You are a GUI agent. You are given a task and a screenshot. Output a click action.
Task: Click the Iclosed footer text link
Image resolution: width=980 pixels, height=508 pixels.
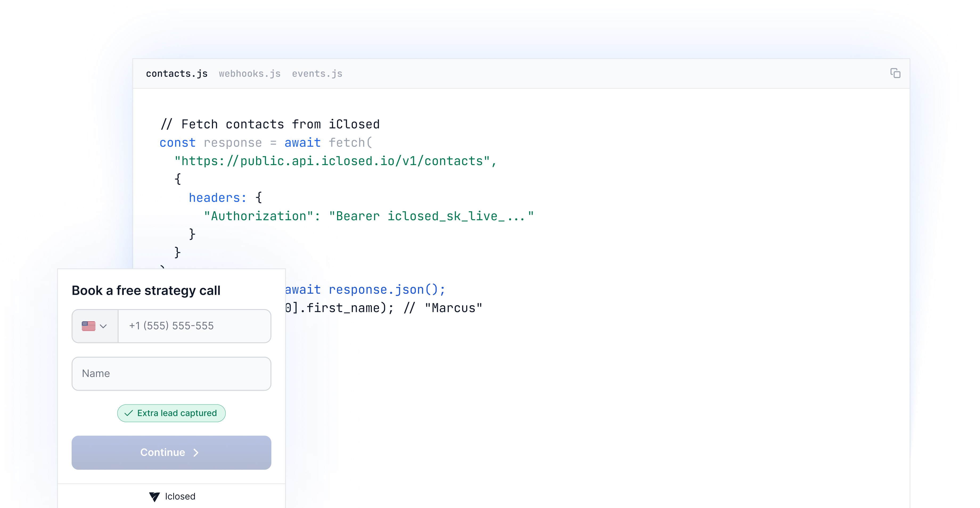tap(180, 497)
